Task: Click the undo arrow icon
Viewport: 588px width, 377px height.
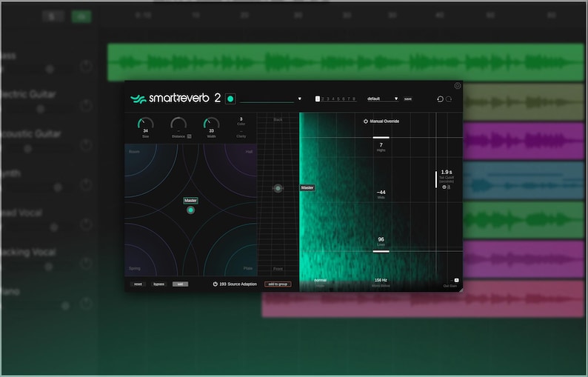Action: coord(440,99)
